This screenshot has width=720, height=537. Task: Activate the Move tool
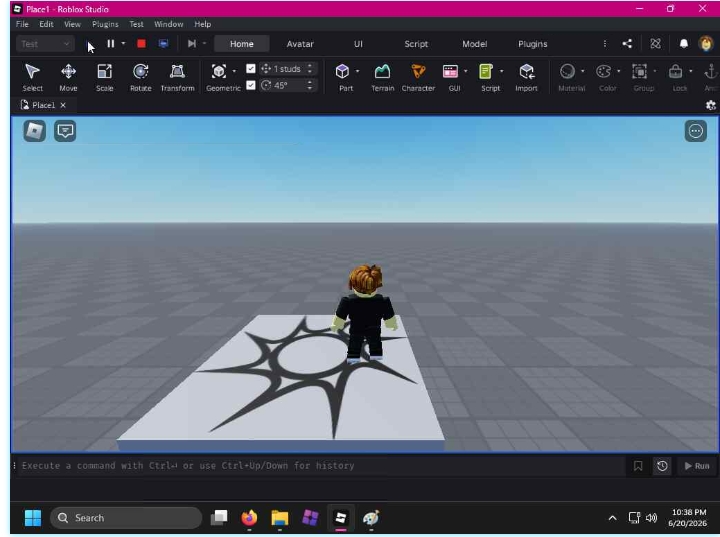[68, 77]
